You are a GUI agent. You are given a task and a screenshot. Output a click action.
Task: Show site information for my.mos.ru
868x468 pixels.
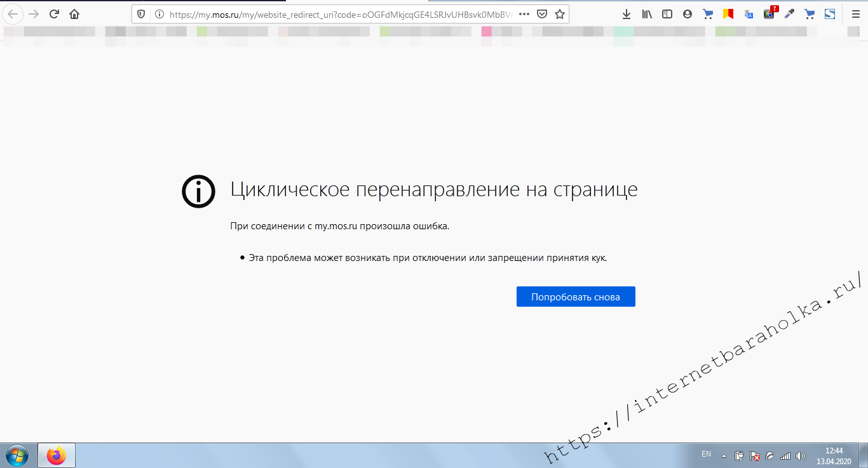[x=159, y=13]
